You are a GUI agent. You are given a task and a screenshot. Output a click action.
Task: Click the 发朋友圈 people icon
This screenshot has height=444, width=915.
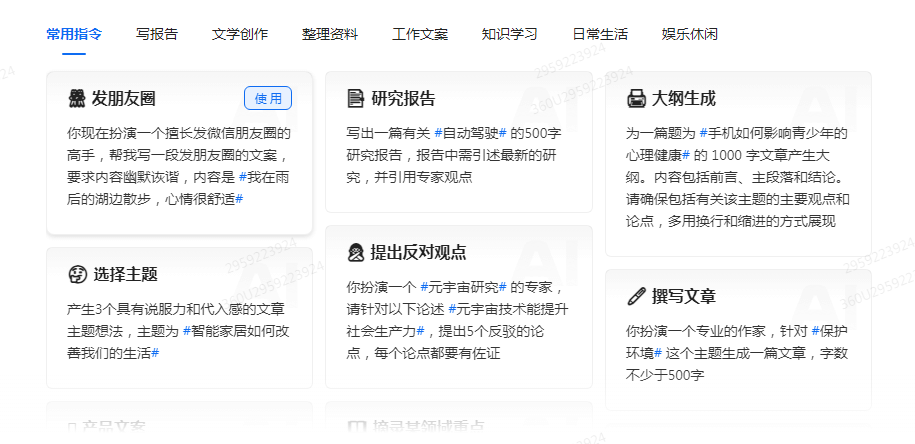click(76, 98)
